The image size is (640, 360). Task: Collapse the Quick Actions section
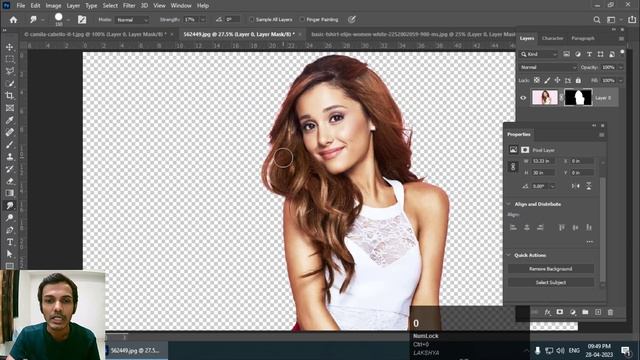pyautogui.click(x=509, y=255)
